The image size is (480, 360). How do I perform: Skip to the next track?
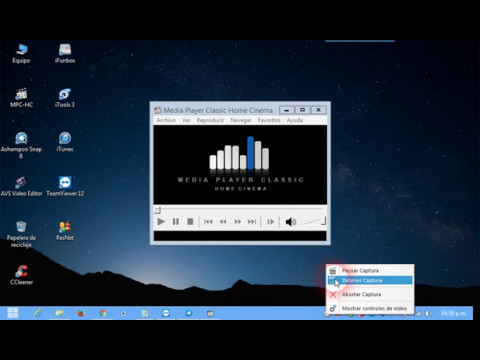click(252, 222)
